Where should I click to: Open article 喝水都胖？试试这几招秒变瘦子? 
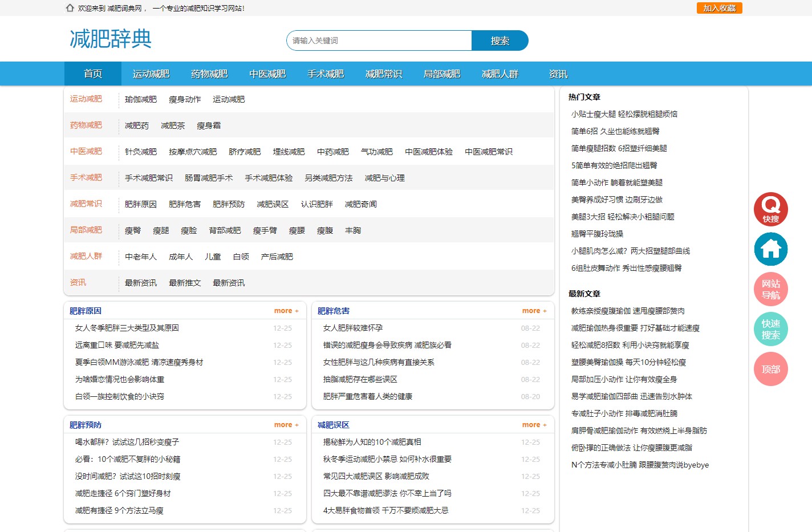127,442
